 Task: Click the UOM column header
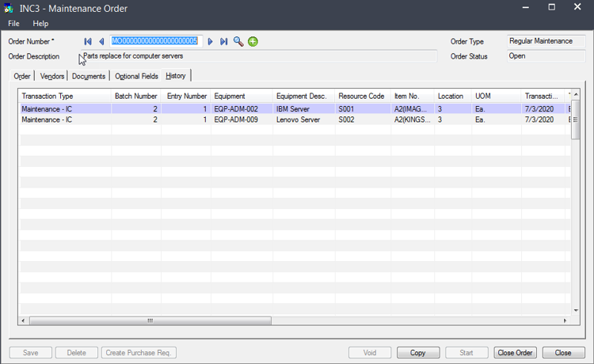click(x=497, y=96)
